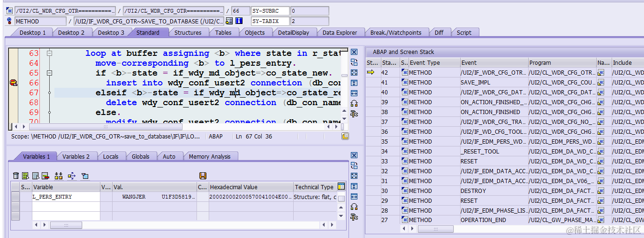644x238 pixels.
Task: Open the Structures tab
Action: pyautogui.click(x=188, y=32)
